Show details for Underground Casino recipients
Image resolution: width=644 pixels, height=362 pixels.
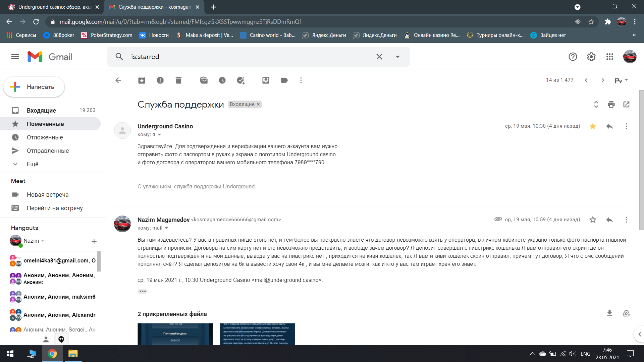click(159, 134)
